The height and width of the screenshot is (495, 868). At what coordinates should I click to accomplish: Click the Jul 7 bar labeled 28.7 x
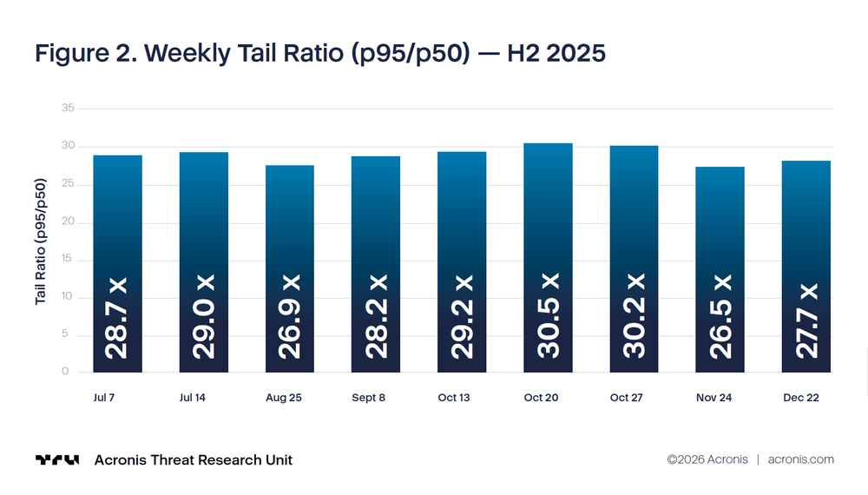(x=117, y=263)
